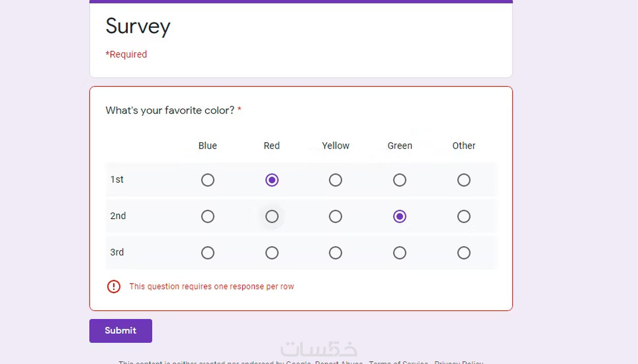Select Blue for 1st choice
The image size is (638, 364).
tap(208, 180)
